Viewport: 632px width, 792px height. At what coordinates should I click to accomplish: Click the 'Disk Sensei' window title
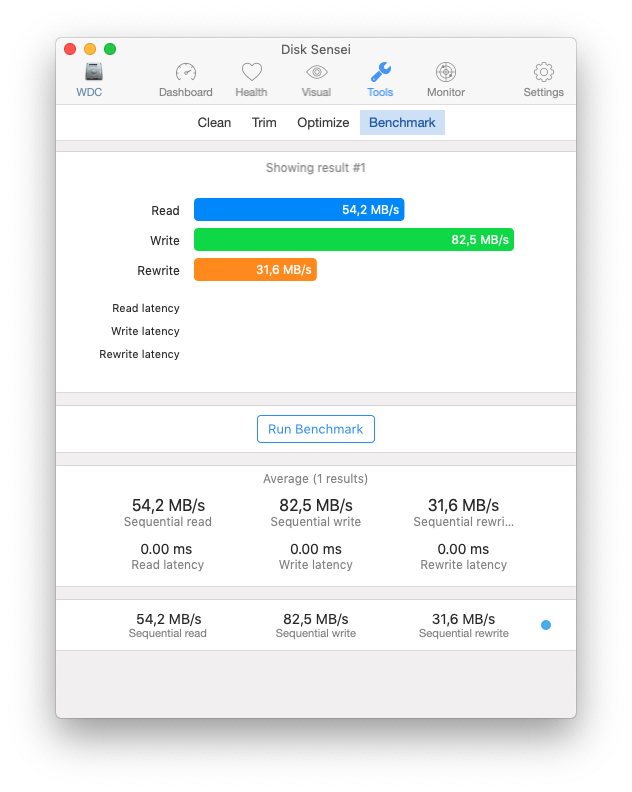[316, 50]
